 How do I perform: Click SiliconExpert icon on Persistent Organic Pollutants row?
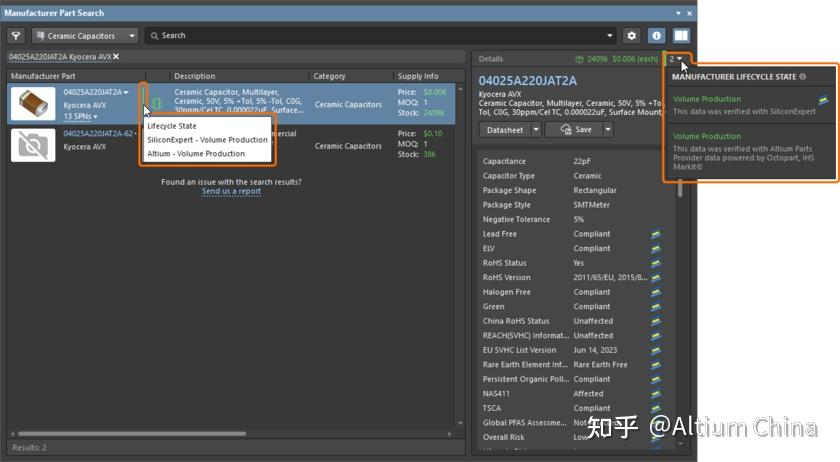pyautogui.click(x=656, y=379)
